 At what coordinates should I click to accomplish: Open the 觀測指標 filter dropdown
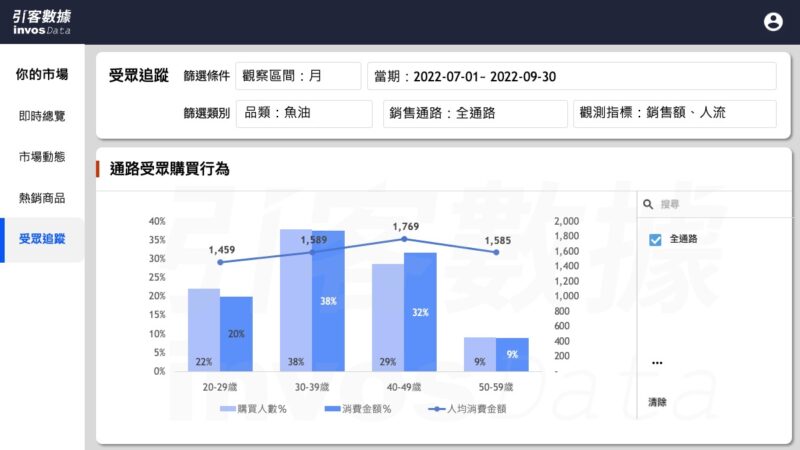pos(674,113)
